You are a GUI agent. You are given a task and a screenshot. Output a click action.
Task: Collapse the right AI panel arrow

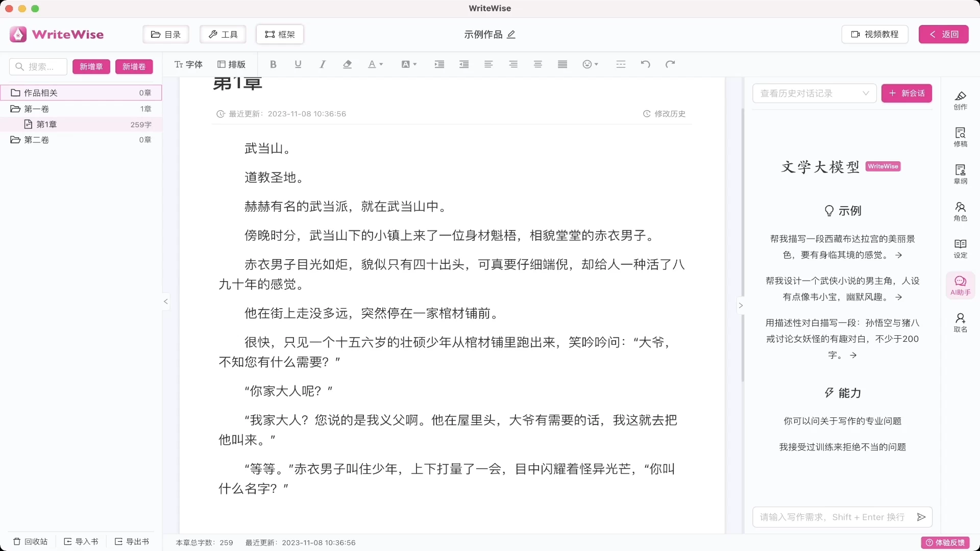click(x=741, y=306)
